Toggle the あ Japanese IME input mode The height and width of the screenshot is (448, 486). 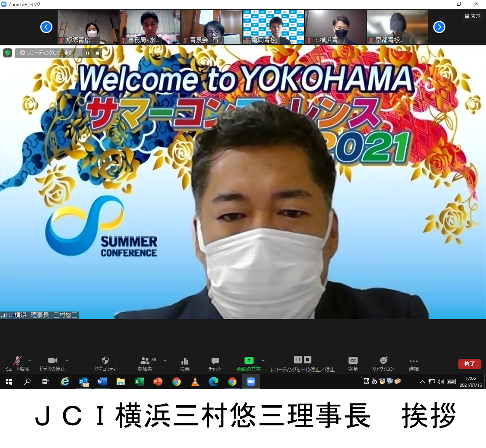[374, 381]
